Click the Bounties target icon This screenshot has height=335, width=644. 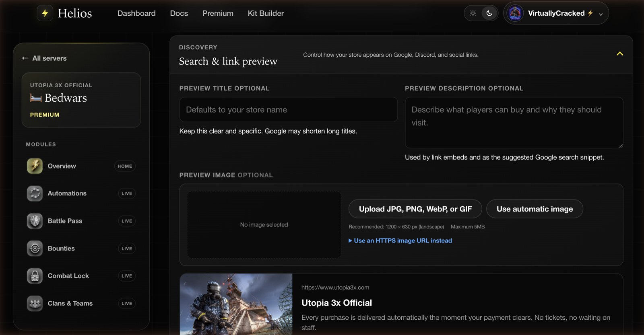(x=35, y=249)
